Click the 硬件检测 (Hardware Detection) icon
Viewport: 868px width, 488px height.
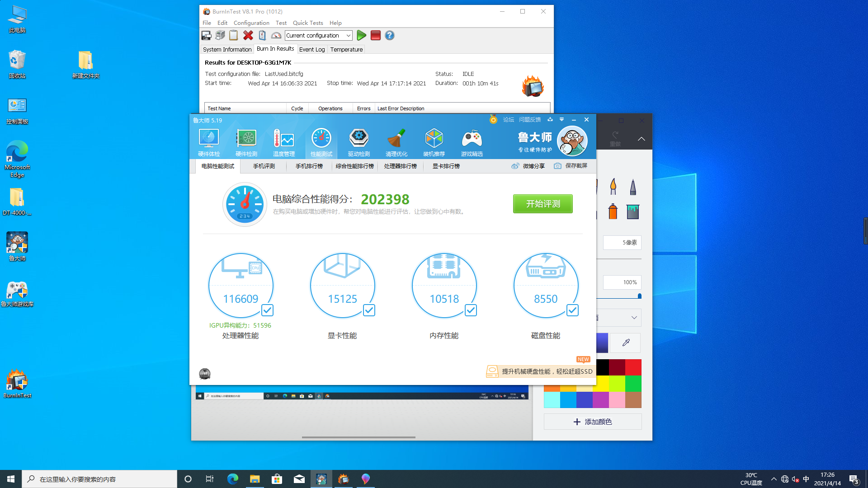(x=246, y=141)
